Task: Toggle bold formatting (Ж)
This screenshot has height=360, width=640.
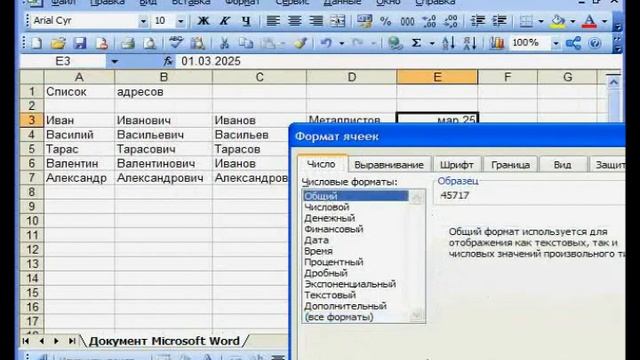Action: pyautogui.click(x=203, y=21)
